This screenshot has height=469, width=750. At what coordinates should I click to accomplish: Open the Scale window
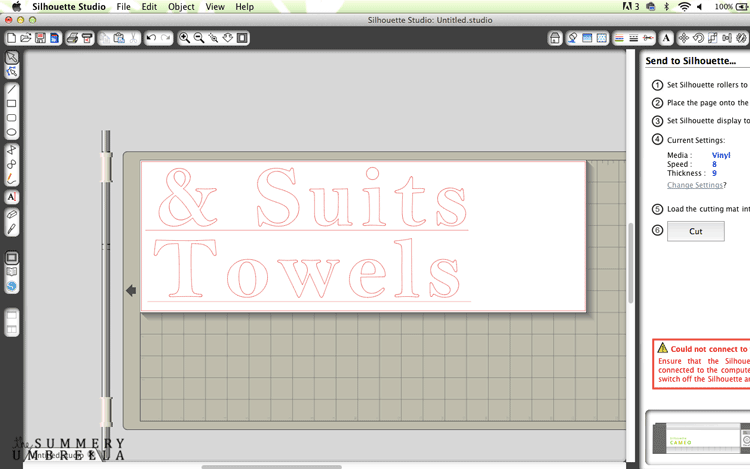(x=713, y=38)
